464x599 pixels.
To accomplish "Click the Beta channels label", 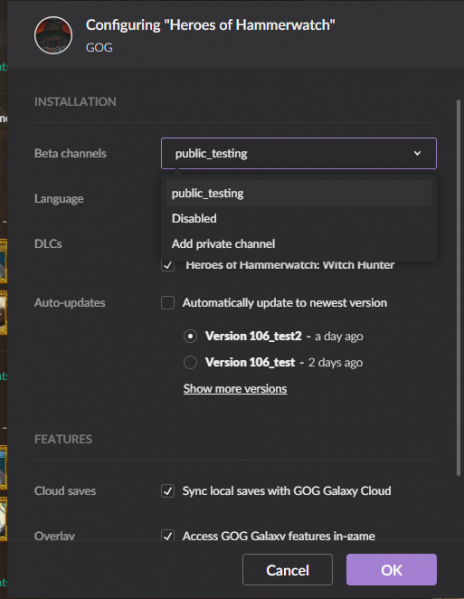I will click(70, 153).
